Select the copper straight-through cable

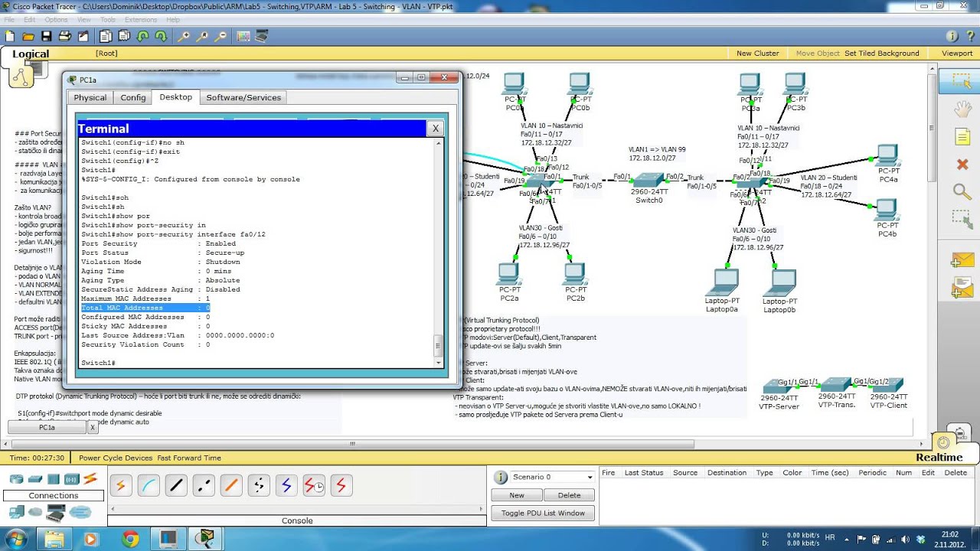coord(176,485)
